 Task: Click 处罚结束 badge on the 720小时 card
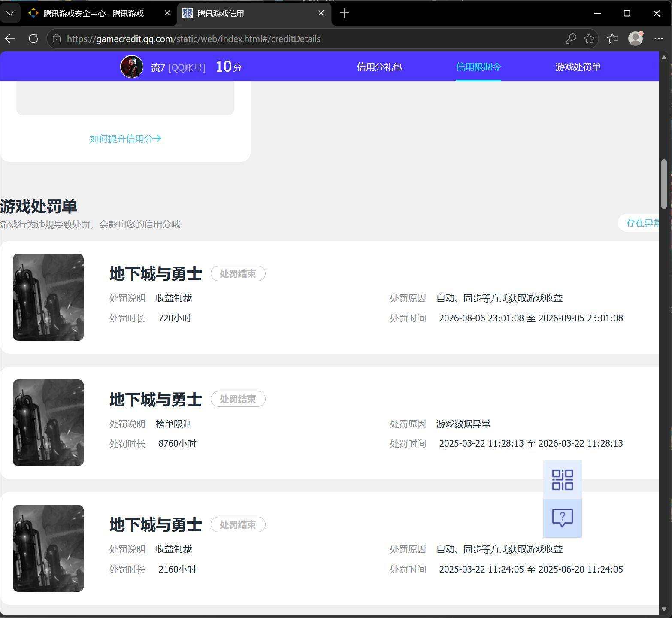238,274
